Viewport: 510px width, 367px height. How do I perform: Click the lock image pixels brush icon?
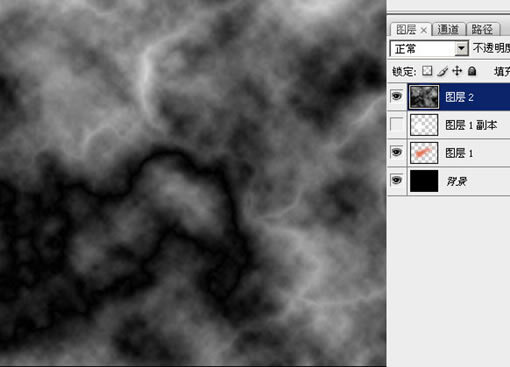[x=442, y=71]
